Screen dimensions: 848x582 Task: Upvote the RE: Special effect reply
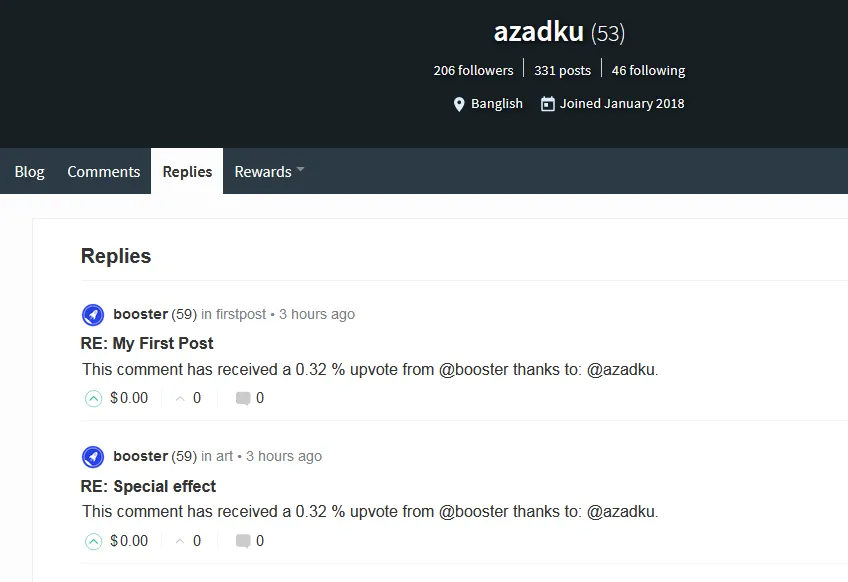pos(94,541)
